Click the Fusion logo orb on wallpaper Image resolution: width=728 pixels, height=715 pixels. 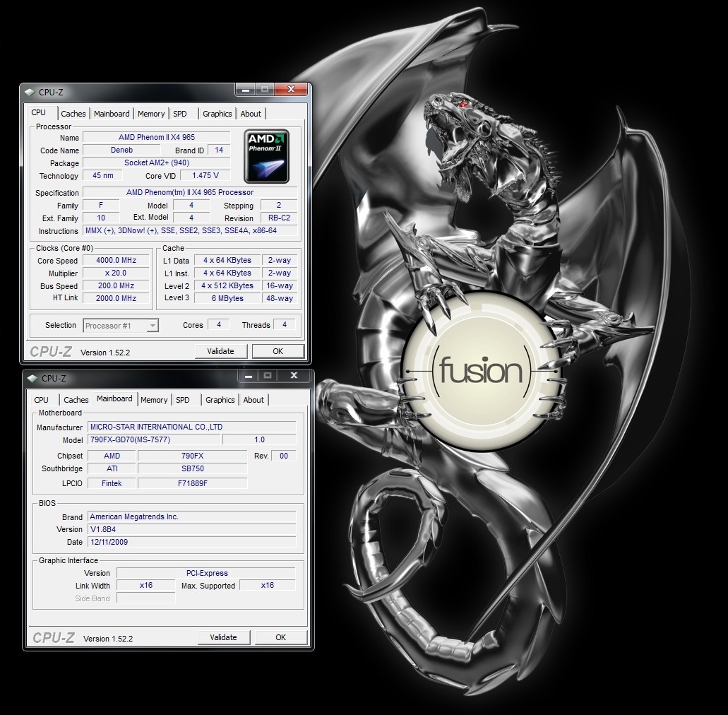click(481, 372)
